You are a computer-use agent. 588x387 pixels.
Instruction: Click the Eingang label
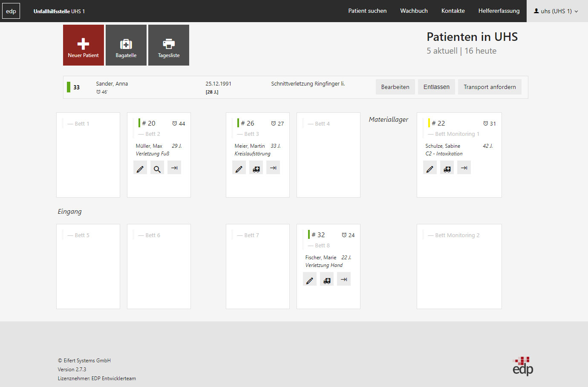(x=70, y=212)
